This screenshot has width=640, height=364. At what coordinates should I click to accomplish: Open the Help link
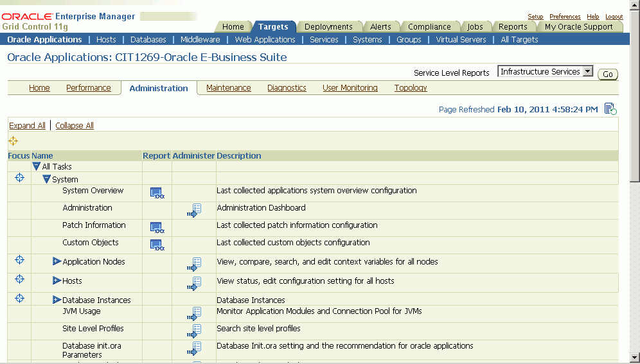point(592,17)
